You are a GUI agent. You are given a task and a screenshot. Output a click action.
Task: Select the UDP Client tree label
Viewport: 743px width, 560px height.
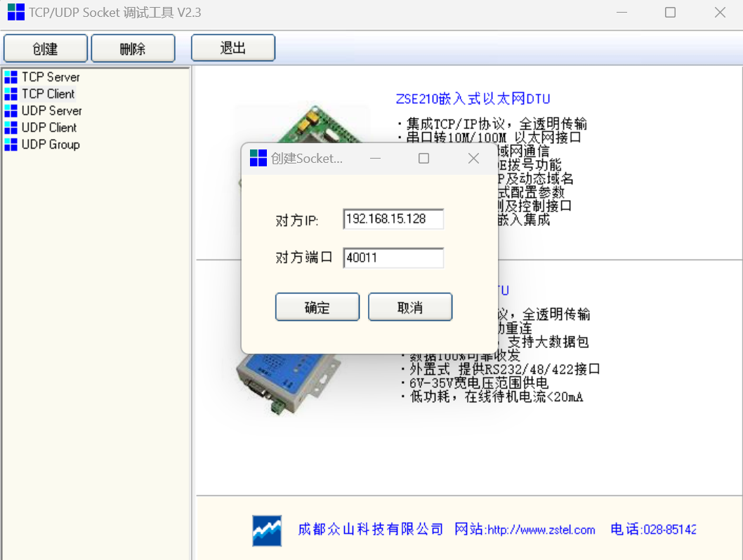[49, 128]
